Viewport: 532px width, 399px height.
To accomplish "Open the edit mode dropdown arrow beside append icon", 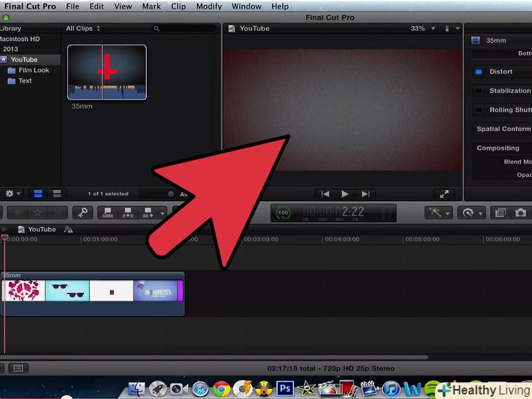I will coord(162,213).
